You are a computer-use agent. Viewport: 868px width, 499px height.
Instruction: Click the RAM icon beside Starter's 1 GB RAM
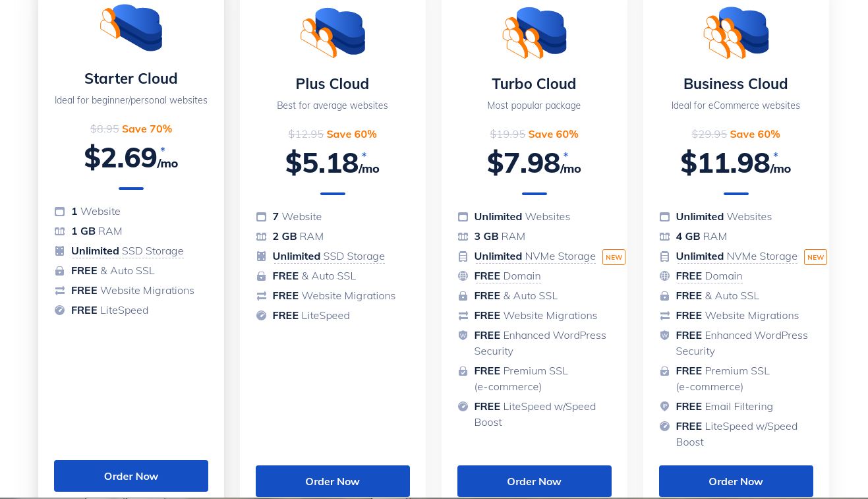click(60, 231)
